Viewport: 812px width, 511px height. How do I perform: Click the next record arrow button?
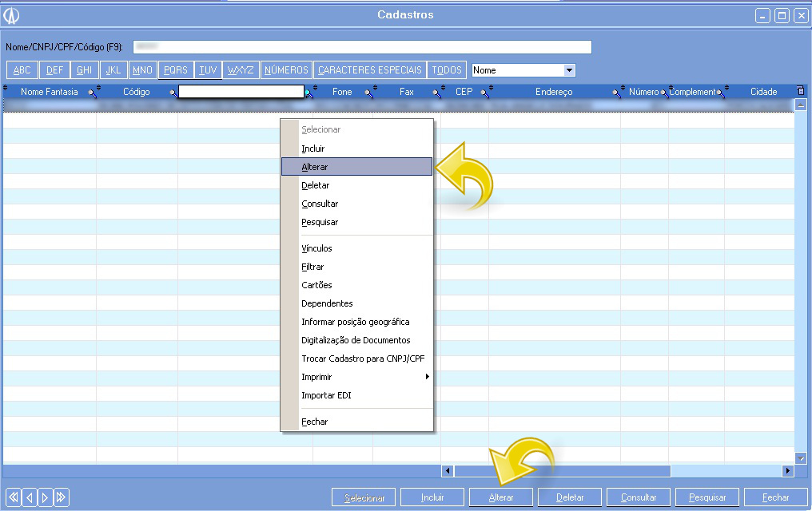pyautogui.click(x=45, y=497)
